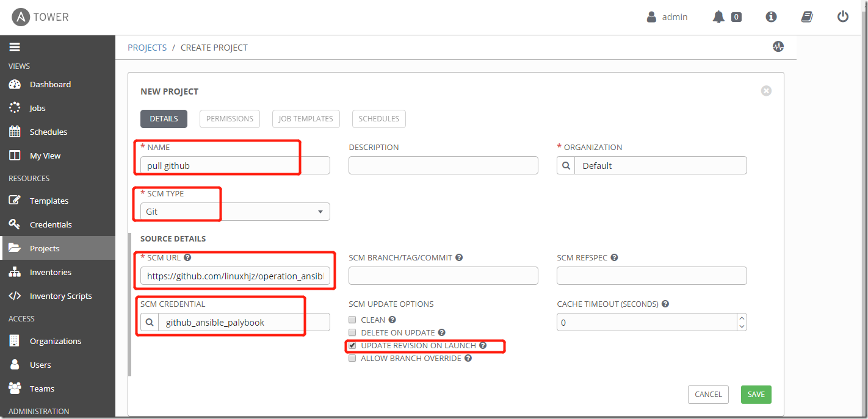Open the documentation book icon
868x419 pixels.
[807, 17]
